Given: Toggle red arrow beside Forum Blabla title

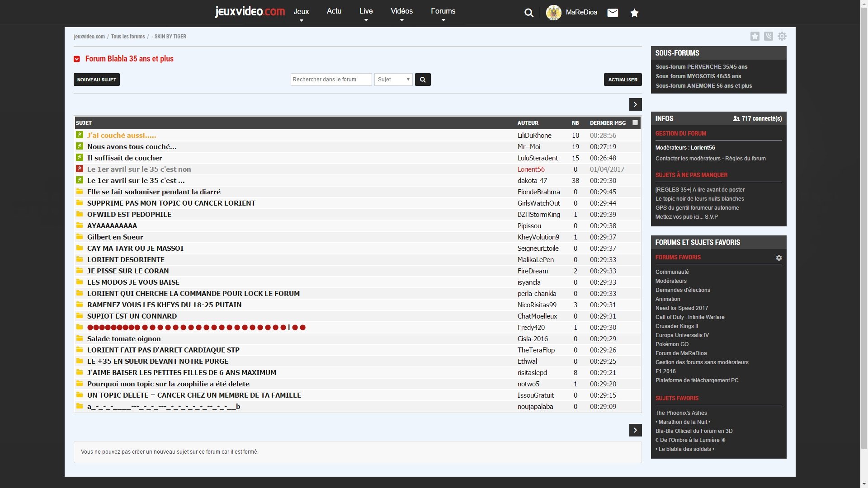Looking at the screenshot, I should coord(77,59).
